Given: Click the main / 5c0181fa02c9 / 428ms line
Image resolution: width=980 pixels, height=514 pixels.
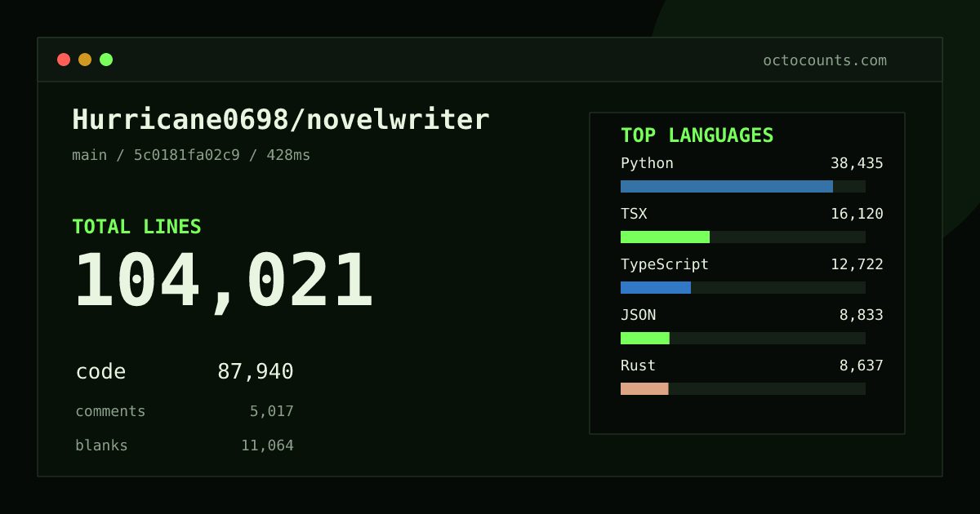Looking at the screenshot, I should pyautogui.click(x=191, y=155).
